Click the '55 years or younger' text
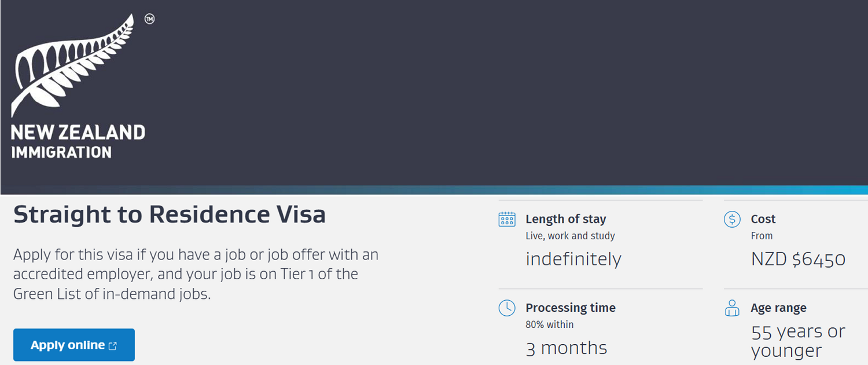Screen dimensions: 868x365 pyautogui.click(x=799, y=341)
